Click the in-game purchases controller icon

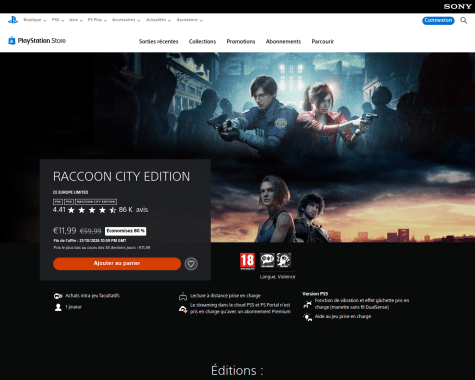[x=58, y=296]
